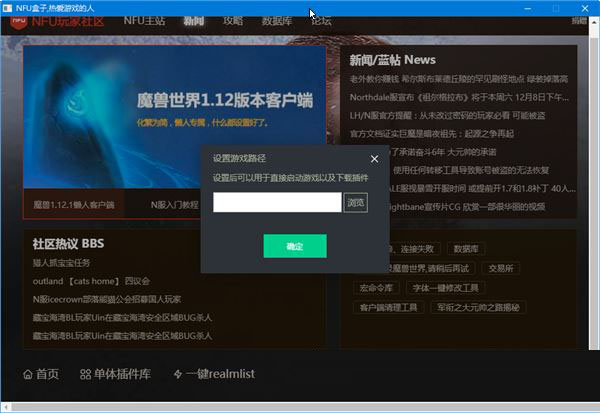This screenshot has width=600, height=413.
Task: Select the 新闻 nav item
Action: click(194, 21)
